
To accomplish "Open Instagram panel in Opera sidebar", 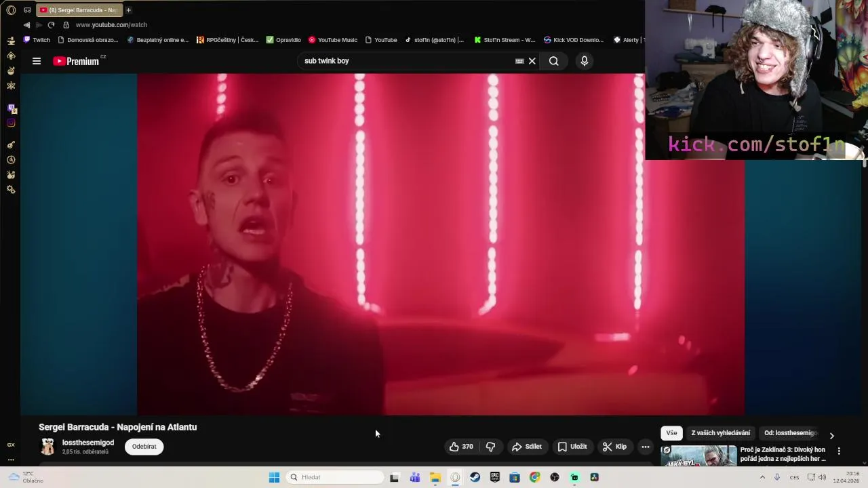I will click(11, 123).
